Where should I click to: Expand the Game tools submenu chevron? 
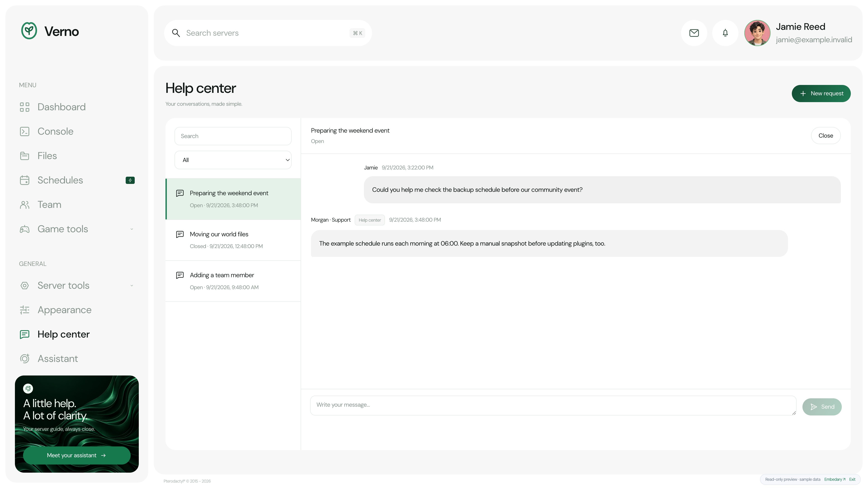coord(132,229)
